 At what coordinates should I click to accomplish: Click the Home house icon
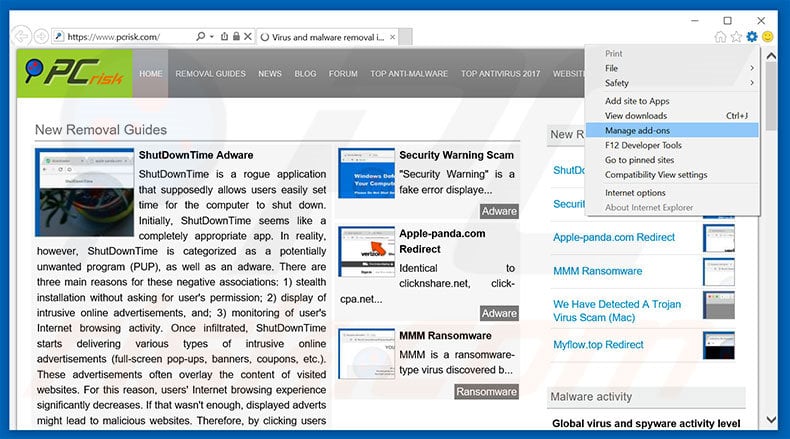720,37
